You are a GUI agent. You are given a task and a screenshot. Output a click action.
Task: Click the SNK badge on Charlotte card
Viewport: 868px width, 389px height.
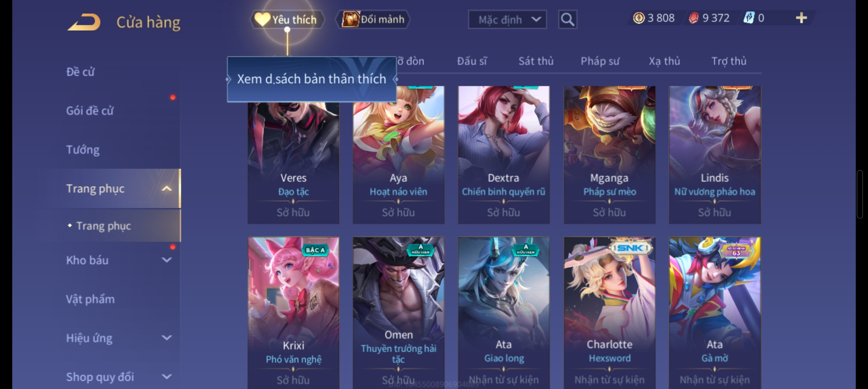[x=629, y=248]
